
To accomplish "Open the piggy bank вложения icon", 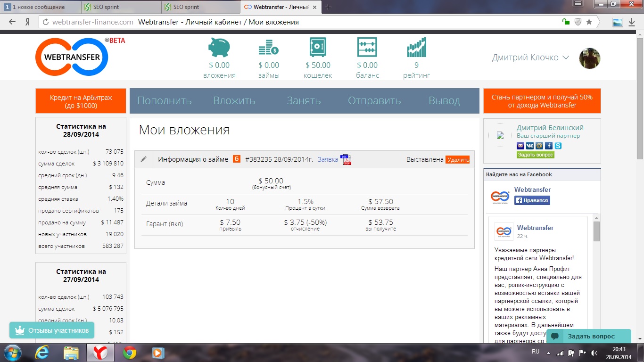I will pyautogui.click(x=219, y=48).
